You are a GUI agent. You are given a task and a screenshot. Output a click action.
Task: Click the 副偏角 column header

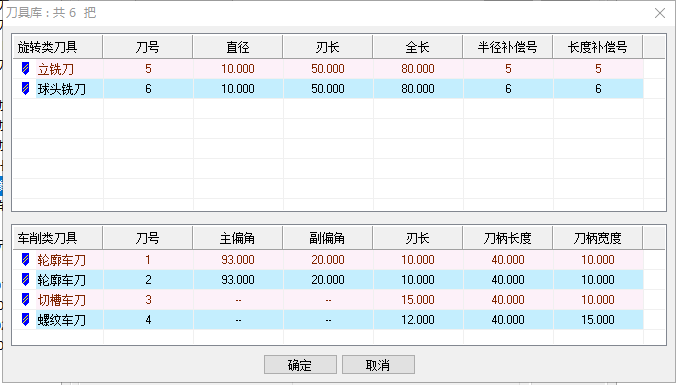327,238
